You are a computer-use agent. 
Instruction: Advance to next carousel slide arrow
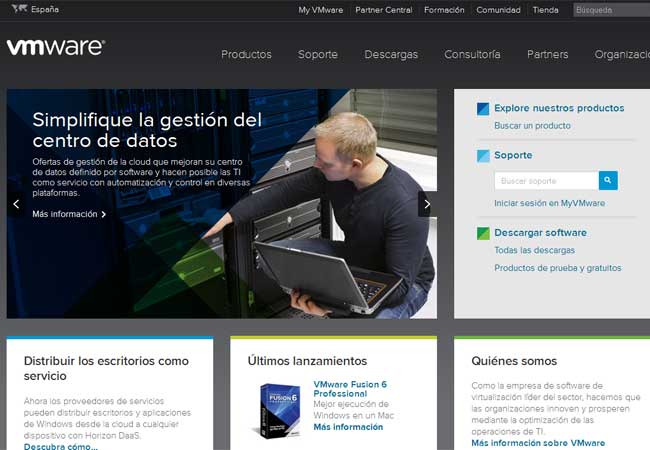pos(427,204)
